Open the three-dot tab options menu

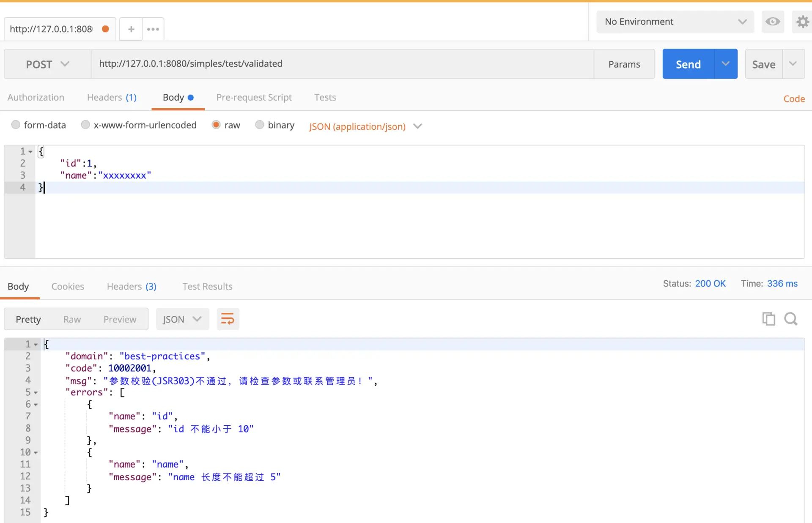(x=153, y=29)
